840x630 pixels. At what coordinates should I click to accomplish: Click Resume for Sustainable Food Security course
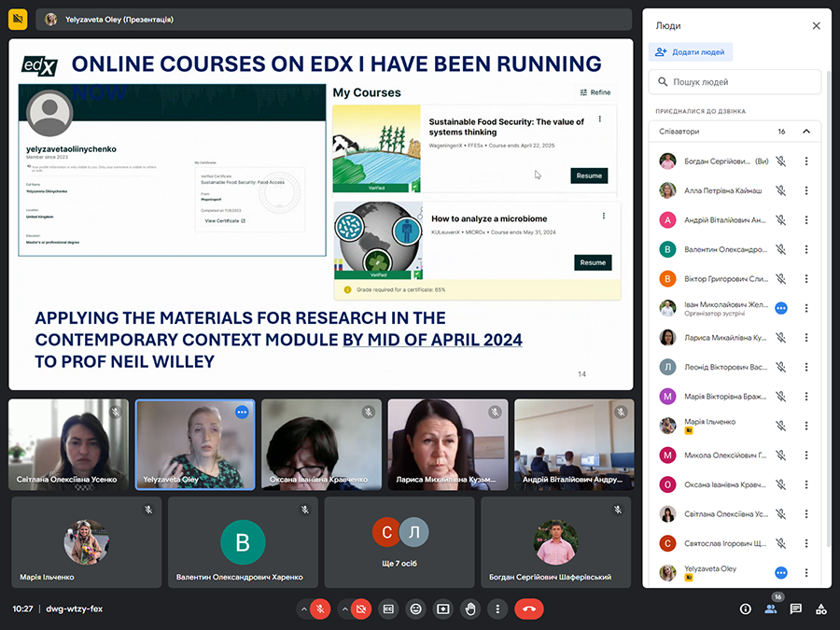[x=589, y=175]
